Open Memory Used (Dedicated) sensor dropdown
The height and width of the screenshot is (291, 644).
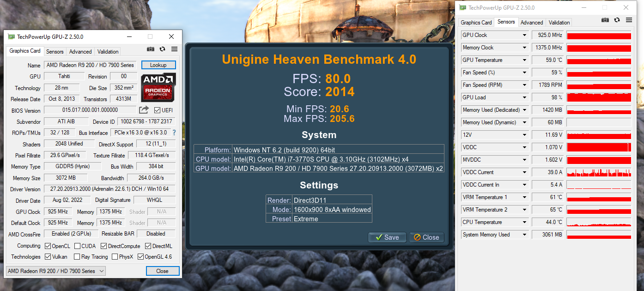(x=524, y=110)
